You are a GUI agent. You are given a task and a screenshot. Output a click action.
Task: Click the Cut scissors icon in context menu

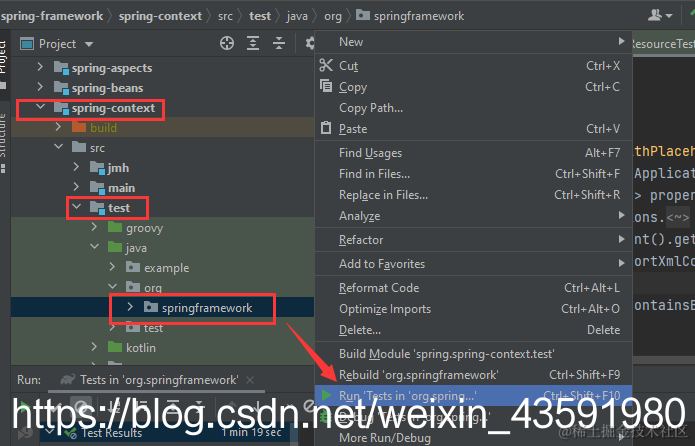coord(326,65)
